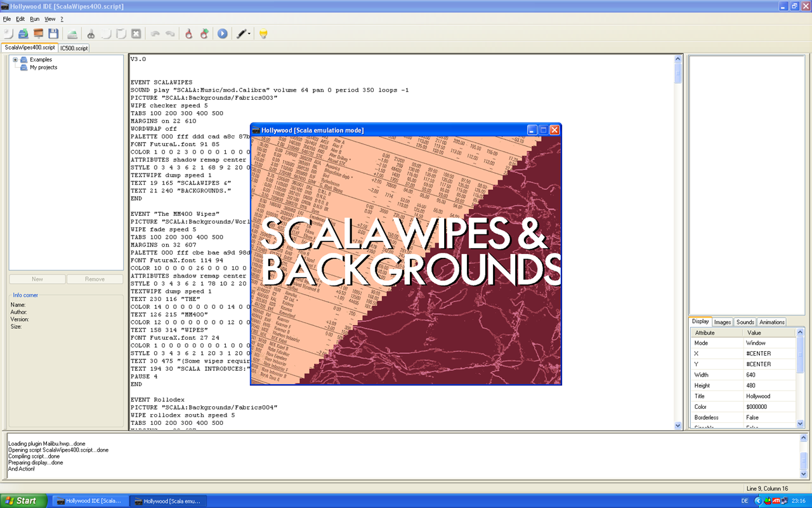
Task: Select the Width value 640
Action: [x=769, y=375]
